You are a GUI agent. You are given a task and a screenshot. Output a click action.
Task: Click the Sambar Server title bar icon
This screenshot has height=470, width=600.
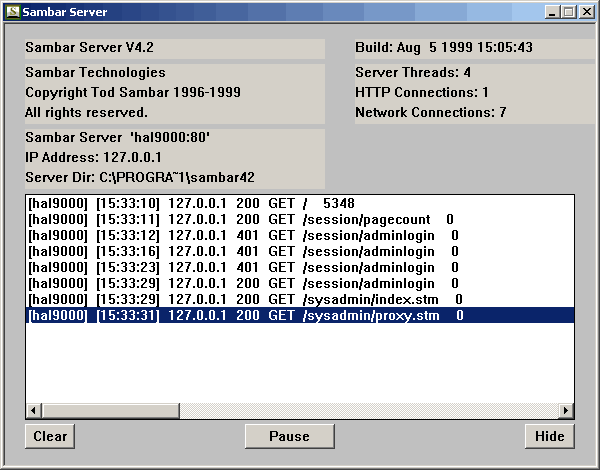tap(13, 12)
